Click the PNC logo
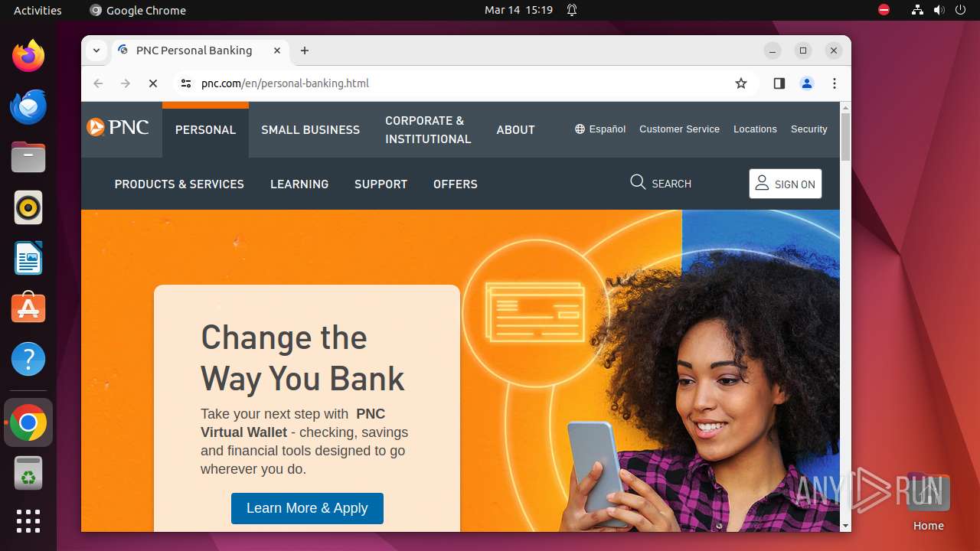The width and height of the screenshot is (980, 551). [x=118, y=127]
